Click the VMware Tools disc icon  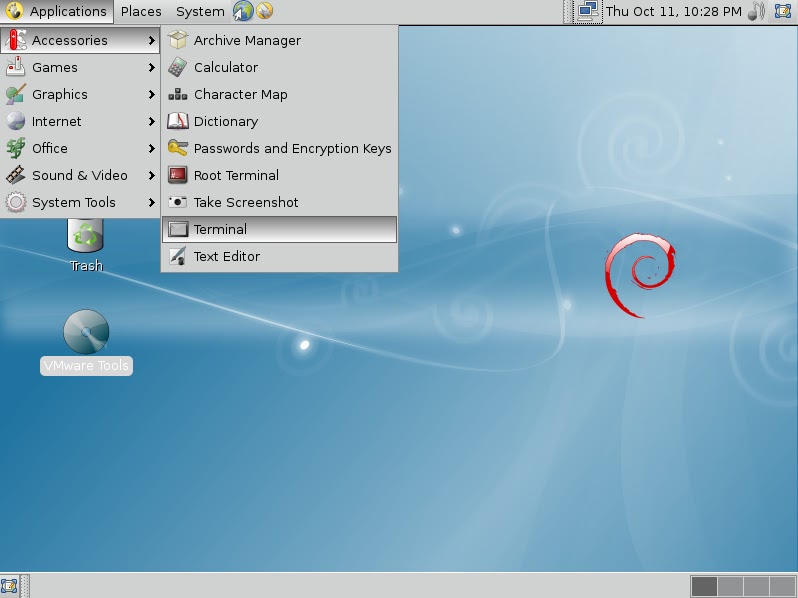[86, 333]
